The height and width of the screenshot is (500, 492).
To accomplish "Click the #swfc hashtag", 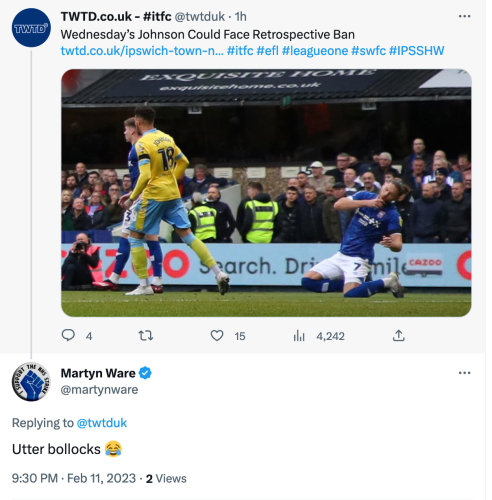I will pyautogui.click(x=368, y=51).
